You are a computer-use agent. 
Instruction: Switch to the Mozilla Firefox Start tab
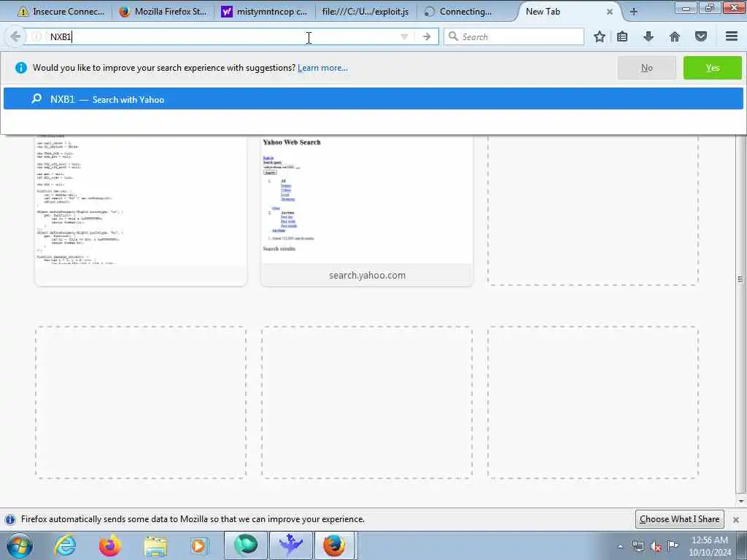164,12
